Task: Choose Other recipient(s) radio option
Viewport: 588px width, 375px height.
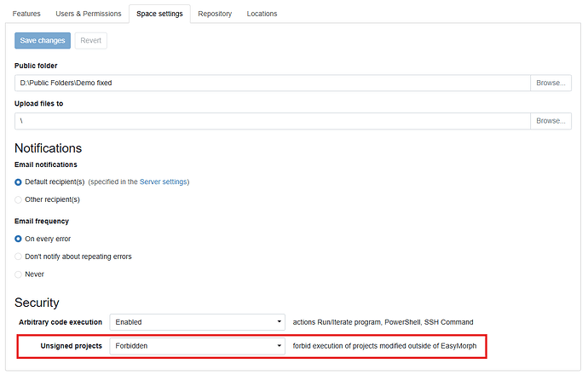Action: pos(19,199)
